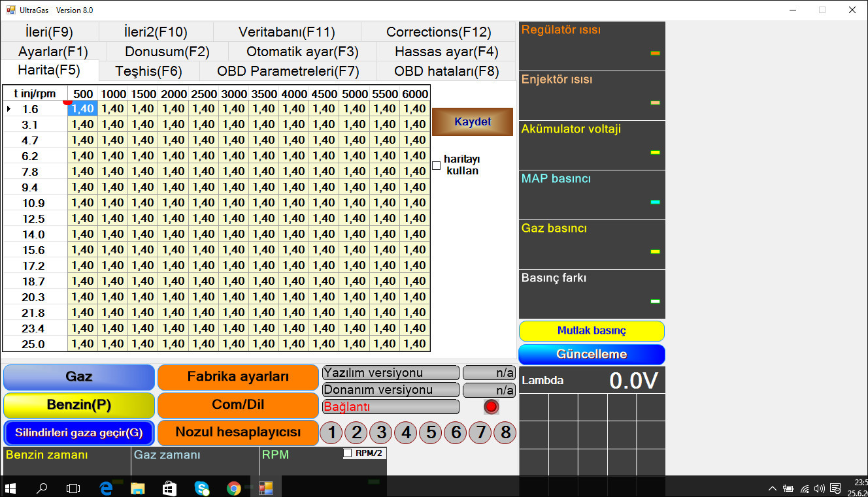
Task: Go to the OBD hataları(F8) tab
Action: tap(446, 71)
